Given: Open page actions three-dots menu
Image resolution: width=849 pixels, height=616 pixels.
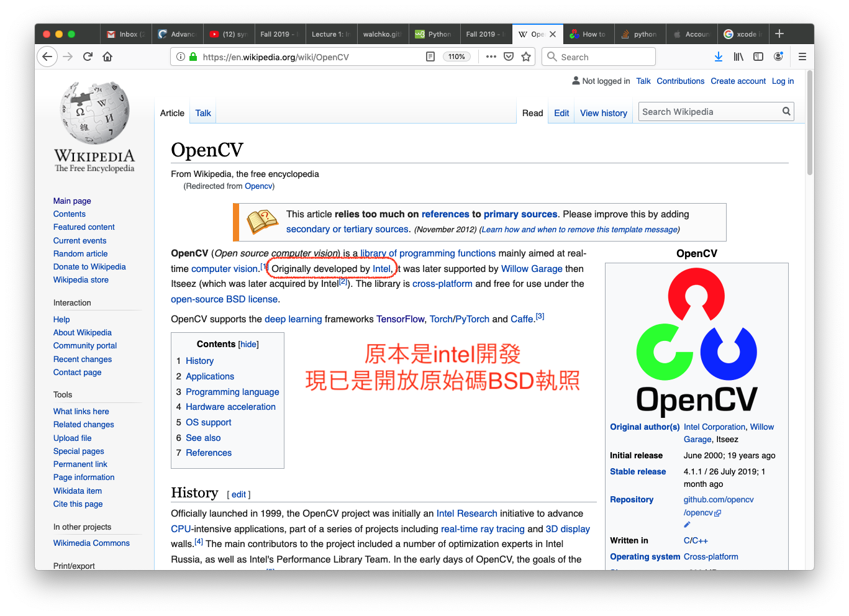Looking at the screenshot, I should pos(491,57).
